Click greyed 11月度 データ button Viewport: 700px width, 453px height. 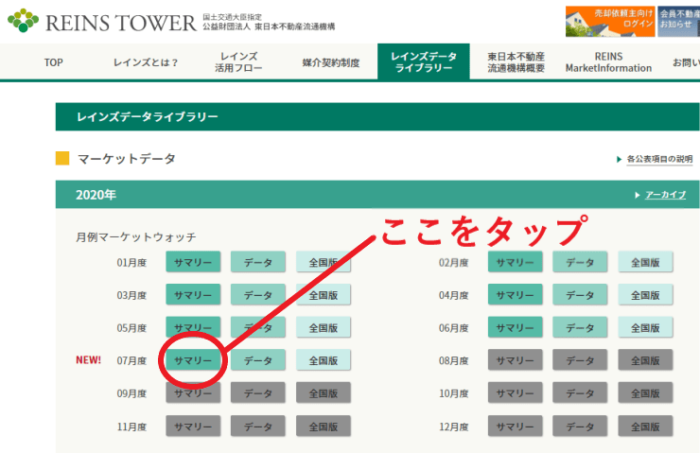258,426
